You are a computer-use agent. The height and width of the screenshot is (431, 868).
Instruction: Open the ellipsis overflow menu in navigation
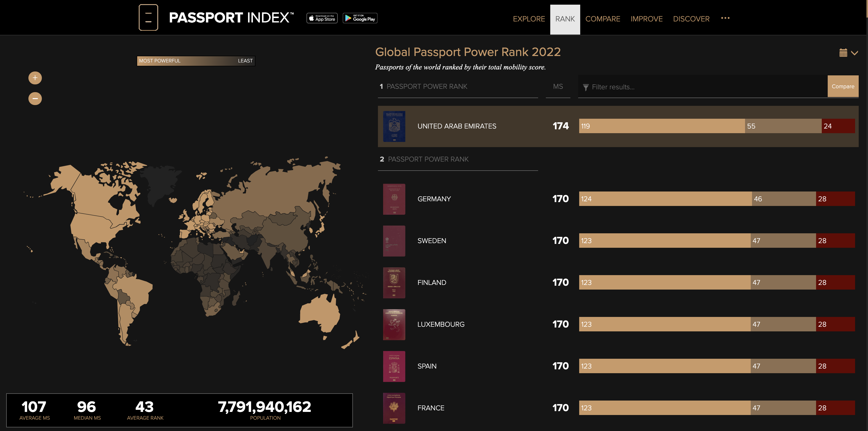coord(725,19)
